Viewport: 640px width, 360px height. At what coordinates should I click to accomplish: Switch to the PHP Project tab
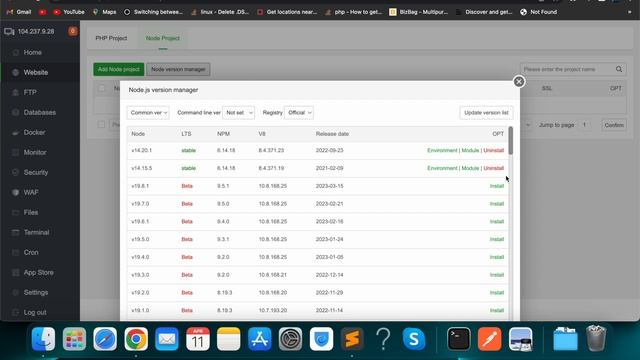point(111,38)
